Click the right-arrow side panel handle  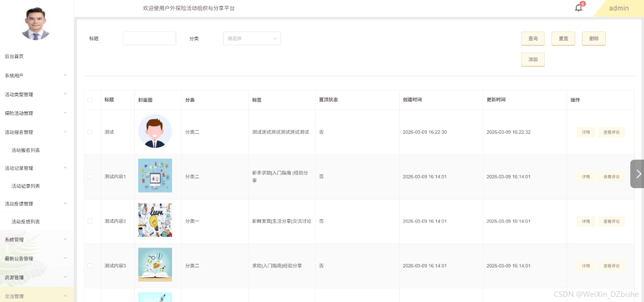tap(637, 174)
